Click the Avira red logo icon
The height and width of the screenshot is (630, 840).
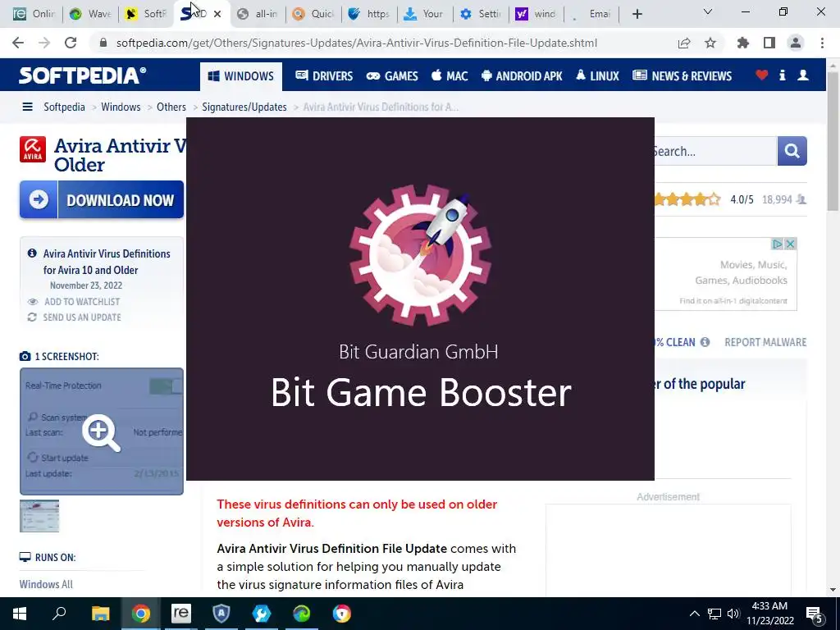33,149
